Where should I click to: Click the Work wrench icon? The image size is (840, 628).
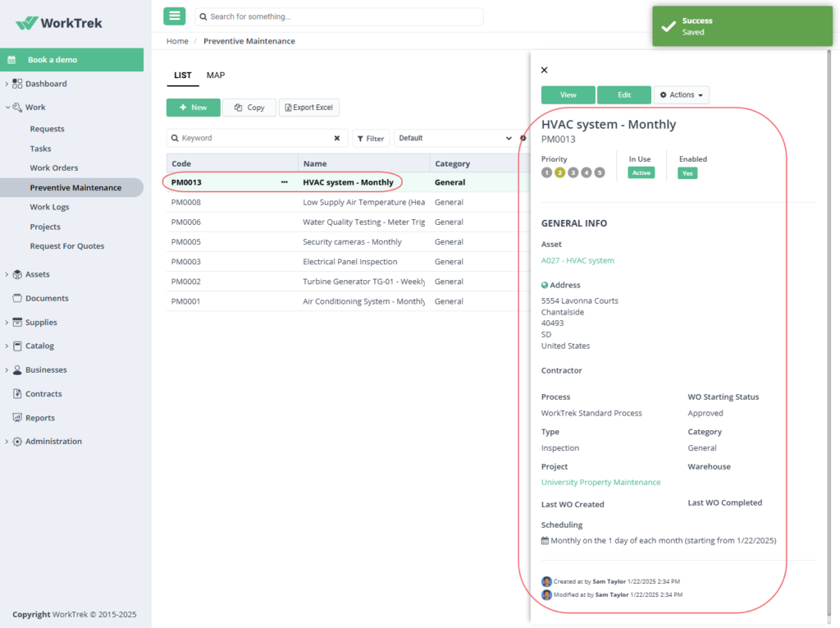[17, 108]
